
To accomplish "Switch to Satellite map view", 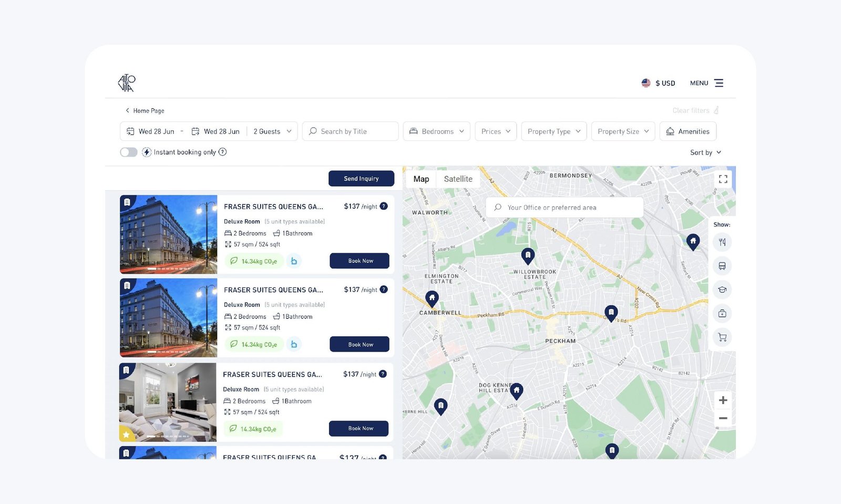I will pyautogui.click(x=458, y=179).
